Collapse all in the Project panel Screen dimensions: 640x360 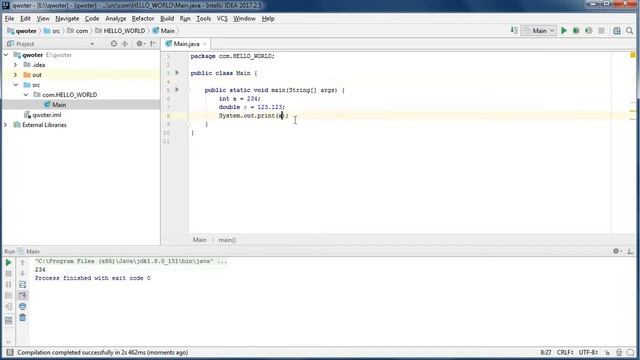tap(125, 44)
